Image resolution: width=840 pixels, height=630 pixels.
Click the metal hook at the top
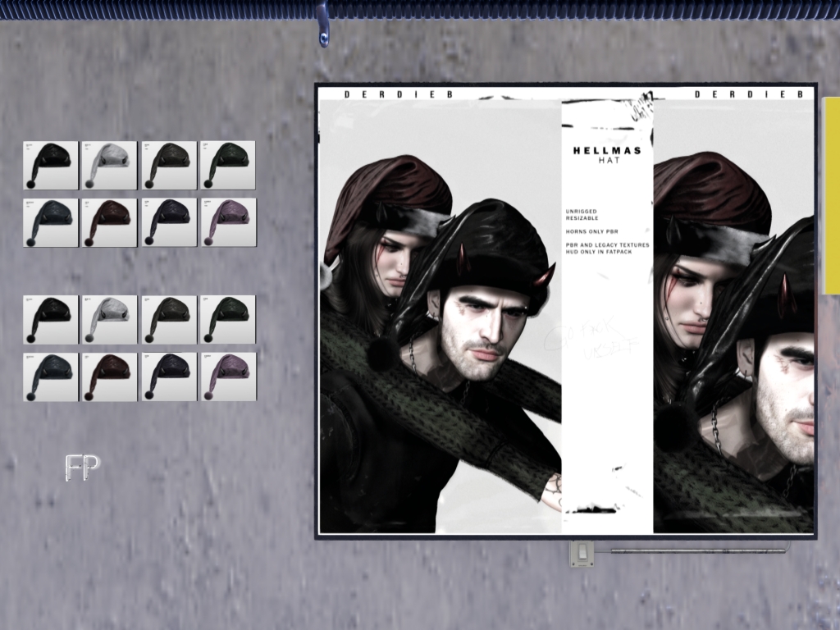tap(323, 31)
